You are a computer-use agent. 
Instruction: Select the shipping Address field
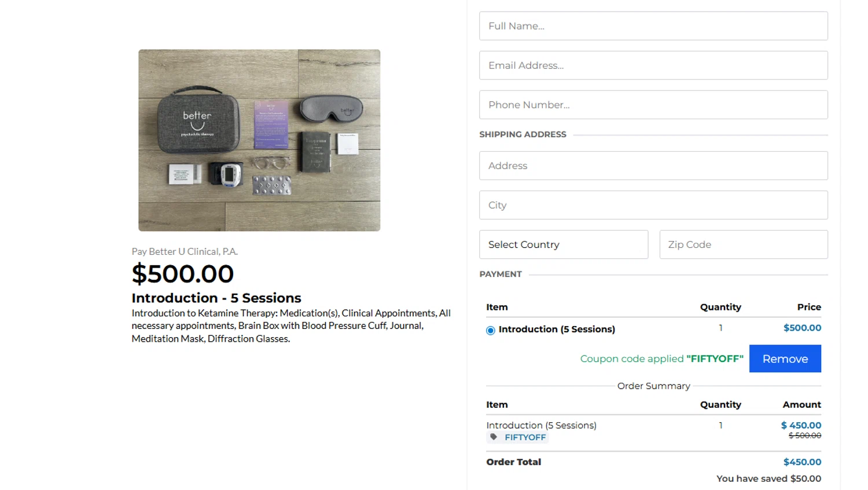click(x=653, y=166)
